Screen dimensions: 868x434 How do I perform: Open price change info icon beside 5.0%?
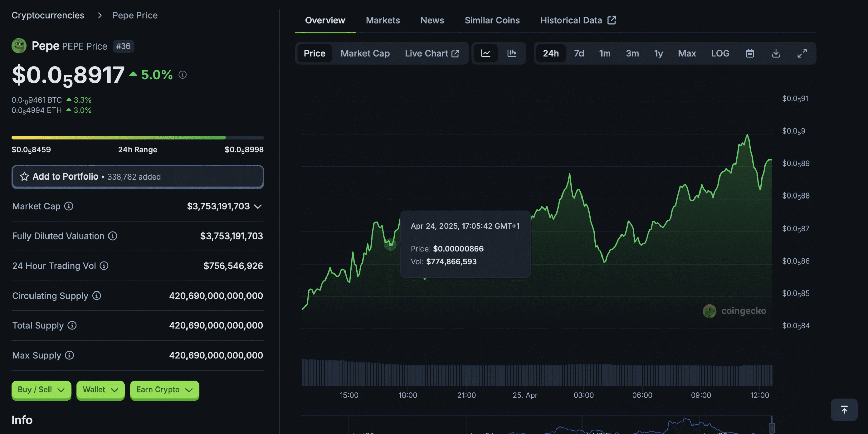coord(183,75)
